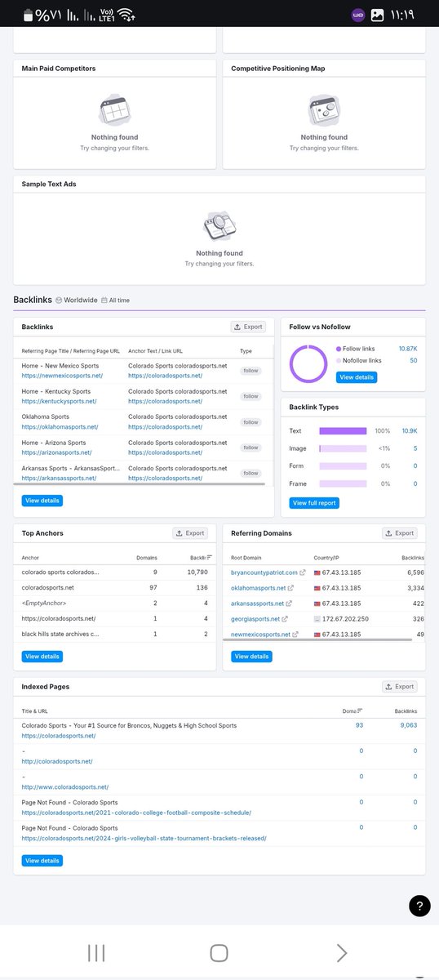Open external link icon next to oklahomasports.net
Viewport: 439px width, 980px height.
[291, 588]
